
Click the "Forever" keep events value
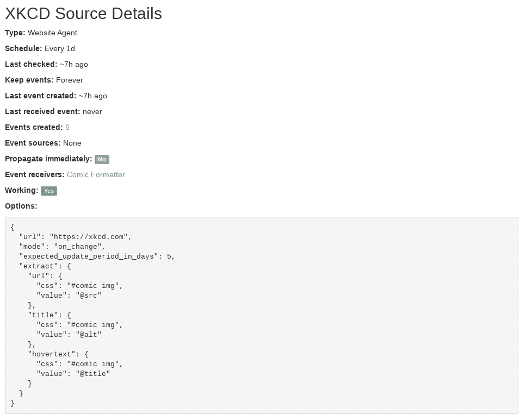(70, 80)
